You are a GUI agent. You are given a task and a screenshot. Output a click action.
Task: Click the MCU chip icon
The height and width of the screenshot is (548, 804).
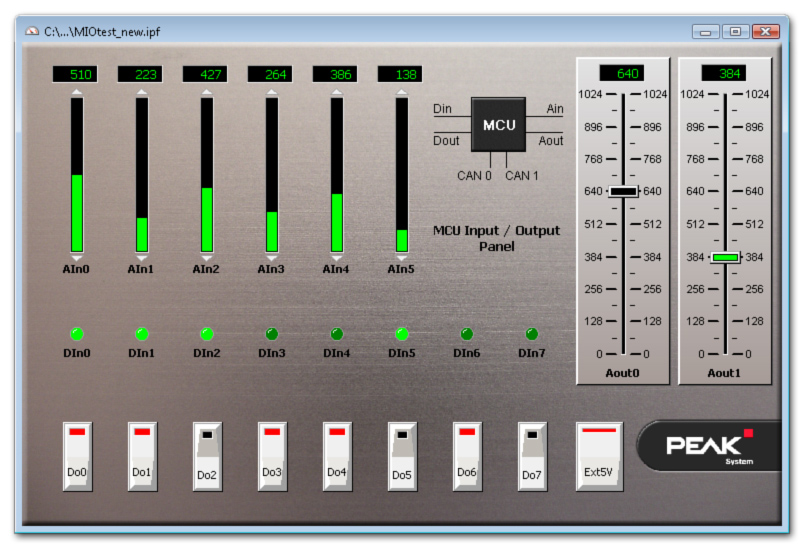click(499, 125)
